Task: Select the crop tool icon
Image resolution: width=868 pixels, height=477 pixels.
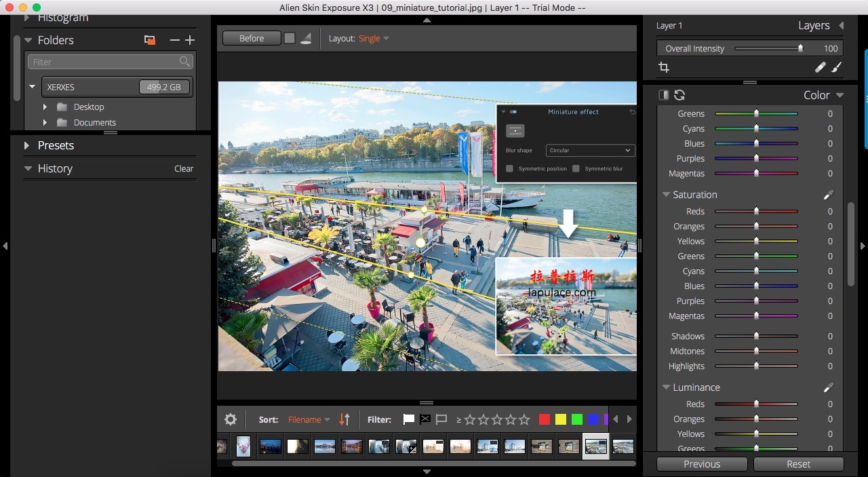Action: (664, 67)
